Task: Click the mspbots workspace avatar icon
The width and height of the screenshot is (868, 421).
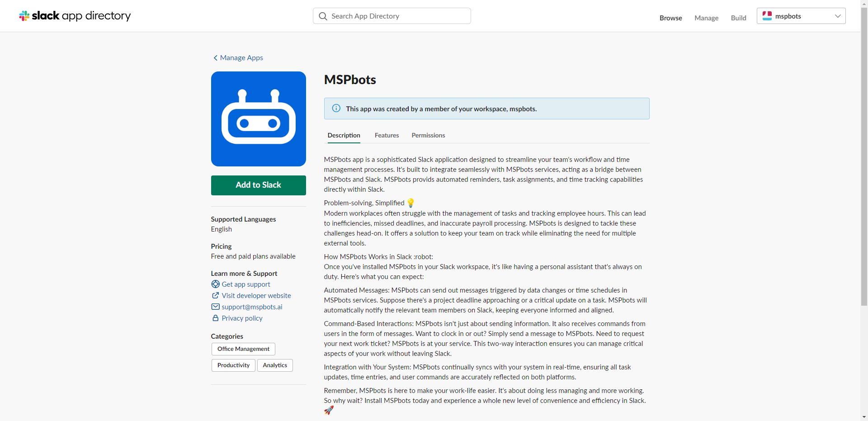Action: pos(767,16)
